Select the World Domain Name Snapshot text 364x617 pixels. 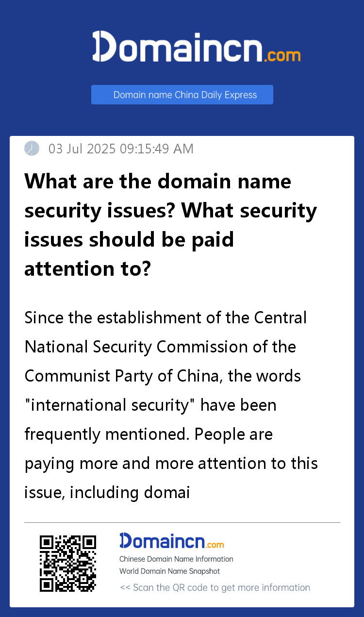tap(169, 571)
